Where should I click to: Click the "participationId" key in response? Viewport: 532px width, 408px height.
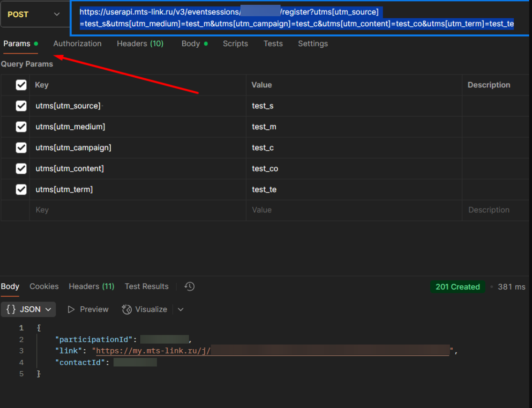coord(94,339)
